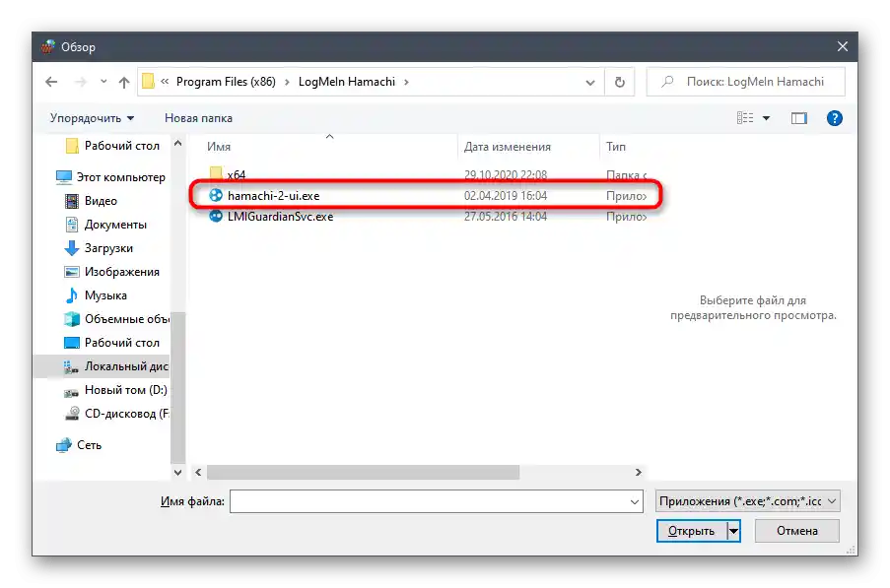Click horizontal scrollbar thumb in file list
Image resolution: width=890 pixels, height=588 pixels.
pos(364,473)
